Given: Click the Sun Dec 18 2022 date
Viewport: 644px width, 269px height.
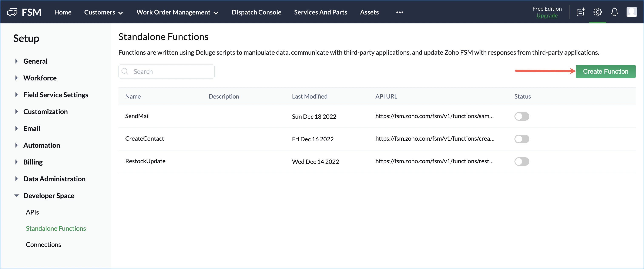Looking at the screenshot, I should pos(314,116).
